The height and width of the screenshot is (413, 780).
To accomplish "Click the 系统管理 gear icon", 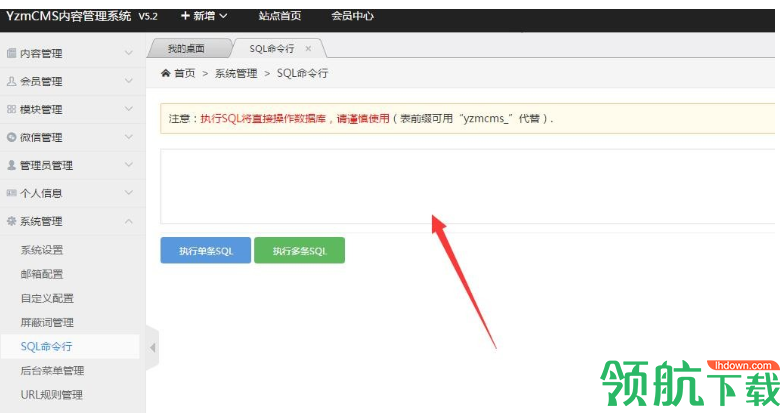I will click(x=11, y=221).
